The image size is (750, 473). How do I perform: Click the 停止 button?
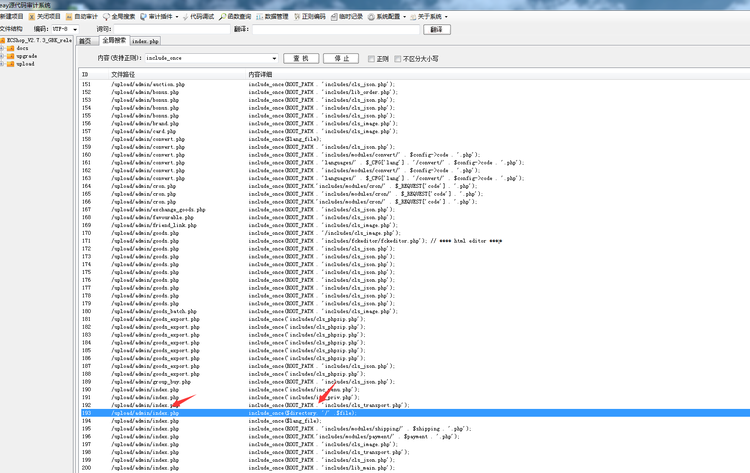(x=341, y=59)
